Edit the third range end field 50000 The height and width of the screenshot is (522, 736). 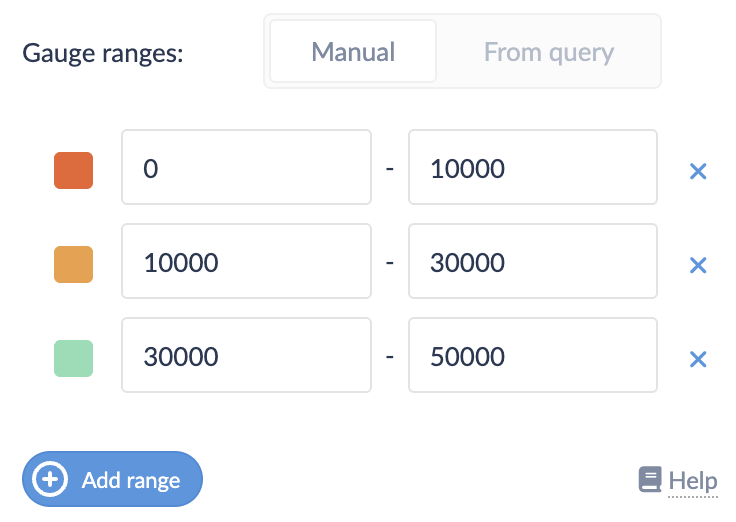point(532,355)
